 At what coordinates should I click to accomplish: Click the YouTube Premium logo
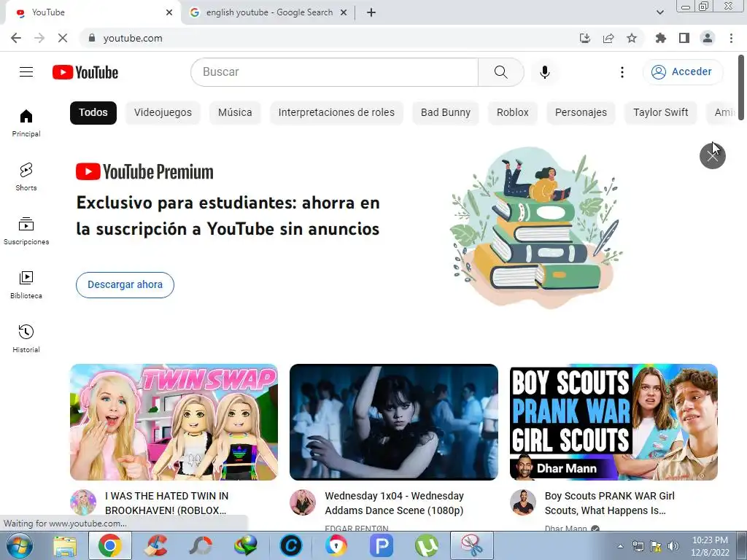[x=144, y=172]
